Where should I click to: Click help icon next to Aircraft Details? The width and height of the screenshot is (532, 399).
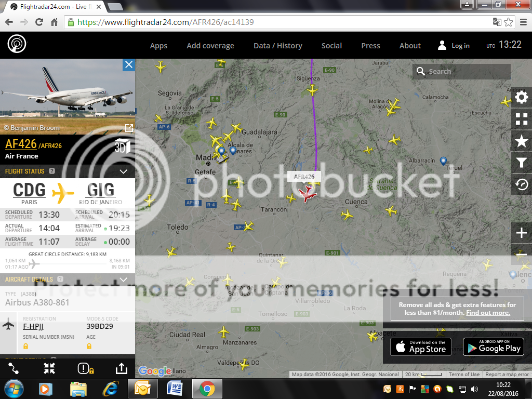click(60, 279)
